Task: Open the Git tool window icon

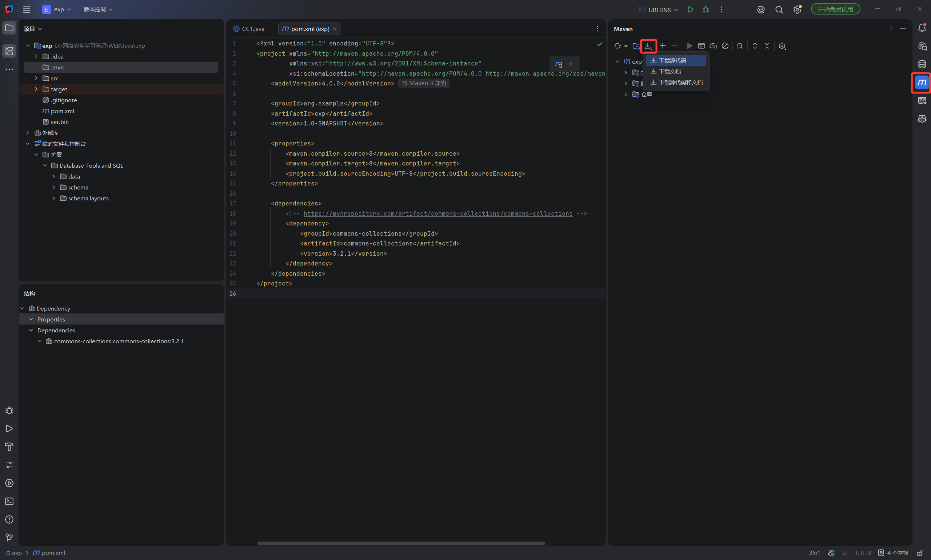Action: tap(9, 537)
